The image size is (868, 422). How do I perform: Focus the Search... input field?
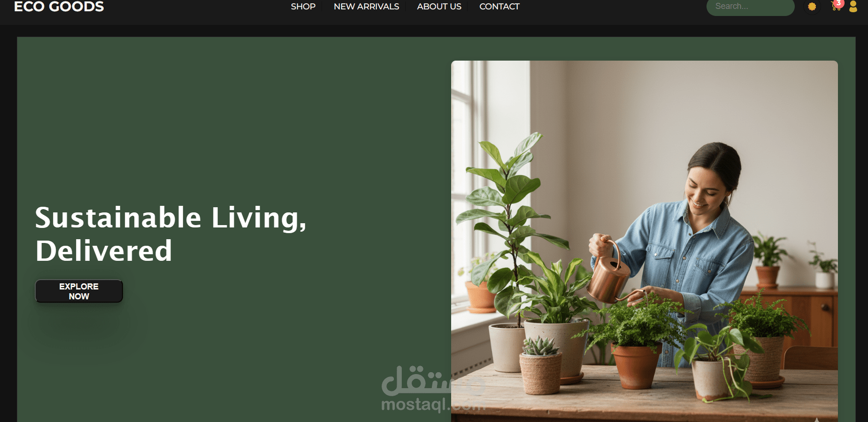(750, 7)
